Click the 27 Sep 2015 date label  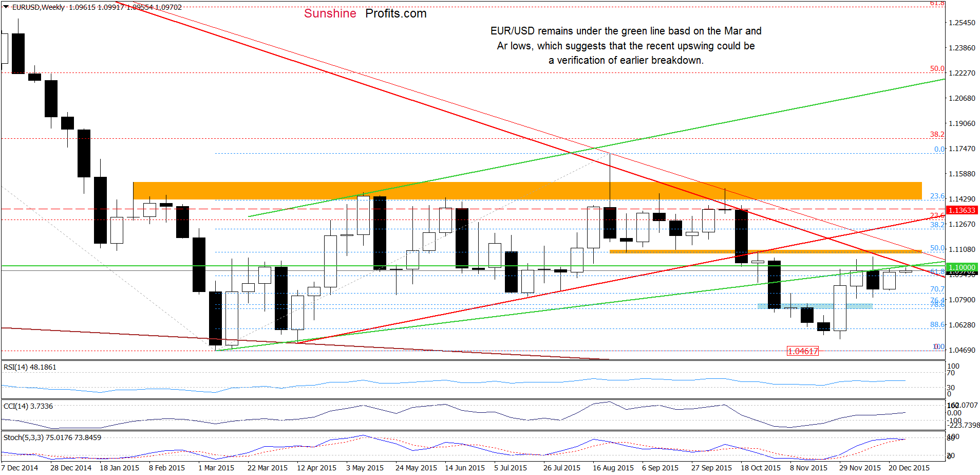pos(711,468)
